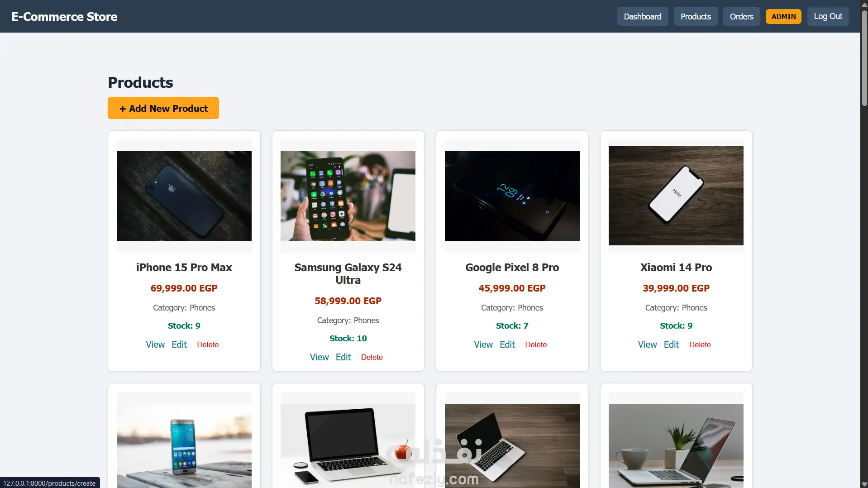Edit the Samsung Galaxy S24 Ultra
Viewport: 868px width, 488px height.
click(x=343, y=357)
